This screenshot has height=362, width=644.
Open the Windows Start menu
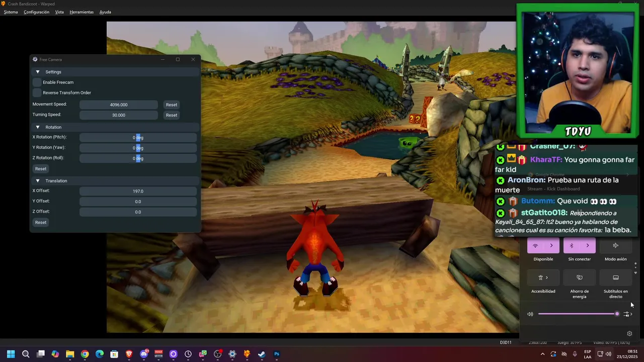(11, 354)
